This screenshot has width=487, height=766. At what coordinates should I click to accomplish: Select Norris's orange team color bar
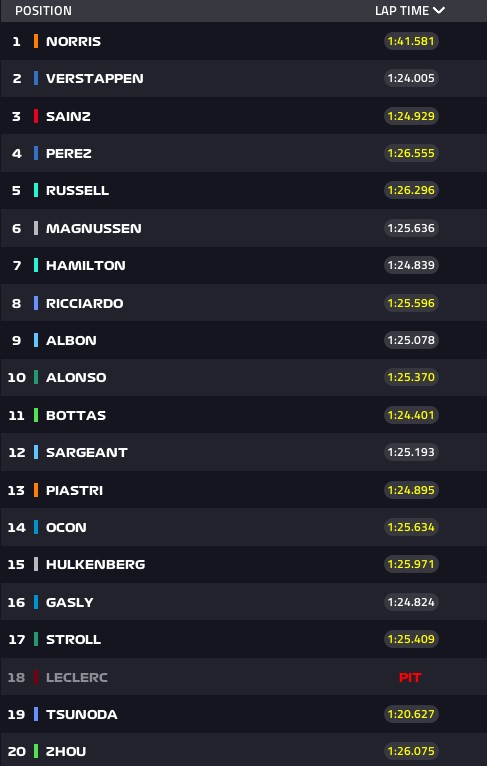point(36,41)
